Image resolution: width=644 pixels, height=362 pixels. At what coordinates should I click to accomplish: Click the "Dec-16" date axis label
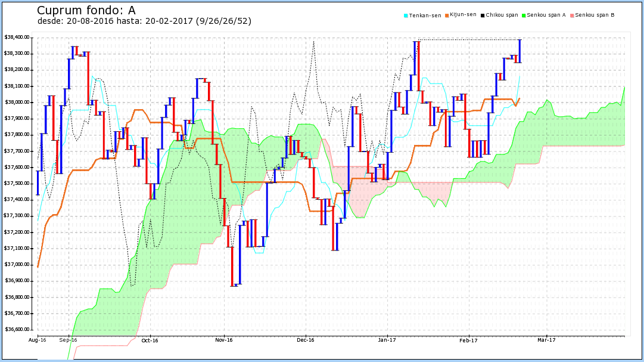[x=306, y=340]
